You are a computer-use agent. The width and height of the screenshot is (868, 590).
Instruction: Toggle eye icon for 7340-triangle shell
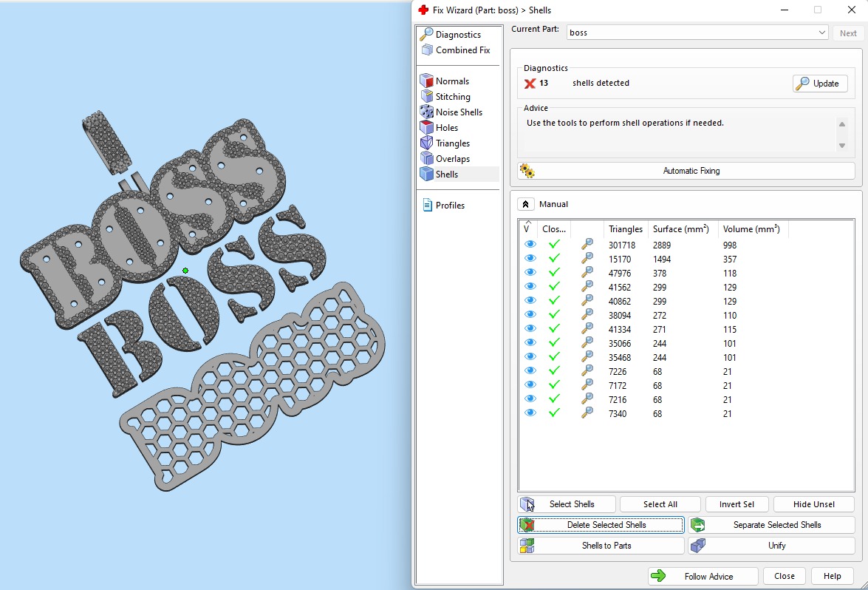pos(530,413)
